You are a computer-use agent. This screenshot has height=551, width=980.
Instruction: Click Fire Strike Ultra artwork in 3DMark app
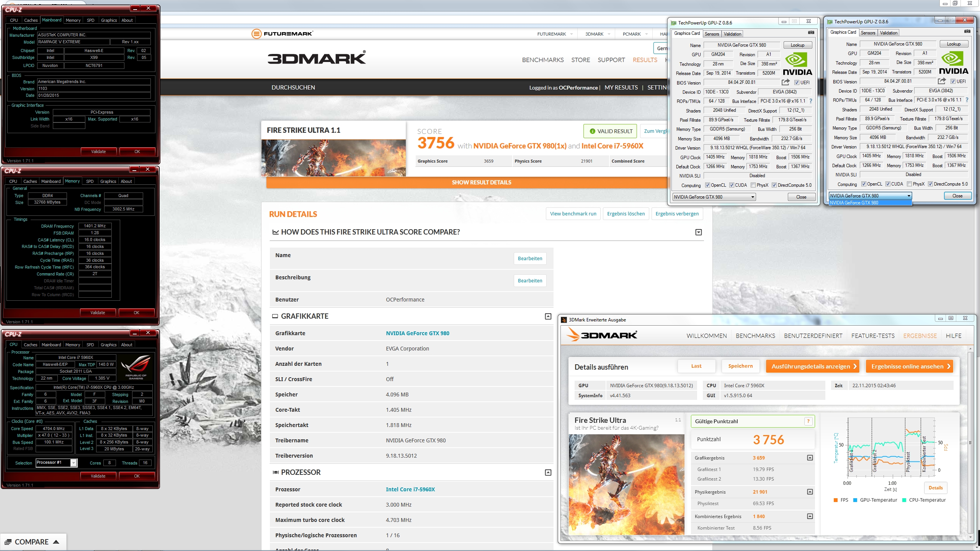pos(627,485)
